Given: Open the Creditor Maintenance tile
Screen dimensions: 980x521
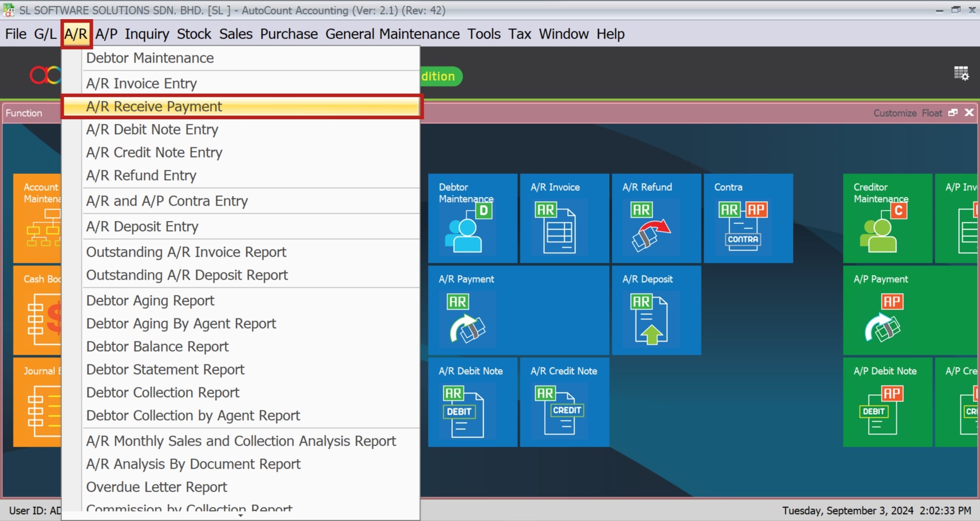Looking at the screenshot, I should (887, 218).
